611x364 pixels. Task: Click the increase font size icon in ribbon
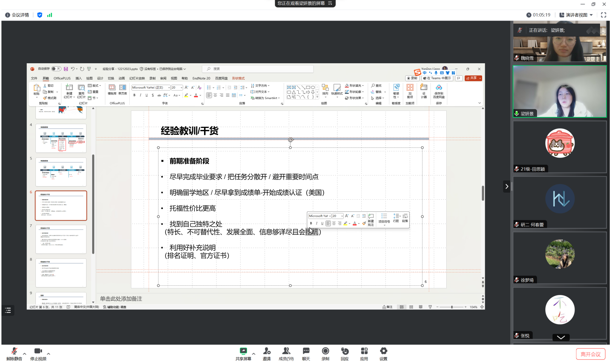(186, 87)
